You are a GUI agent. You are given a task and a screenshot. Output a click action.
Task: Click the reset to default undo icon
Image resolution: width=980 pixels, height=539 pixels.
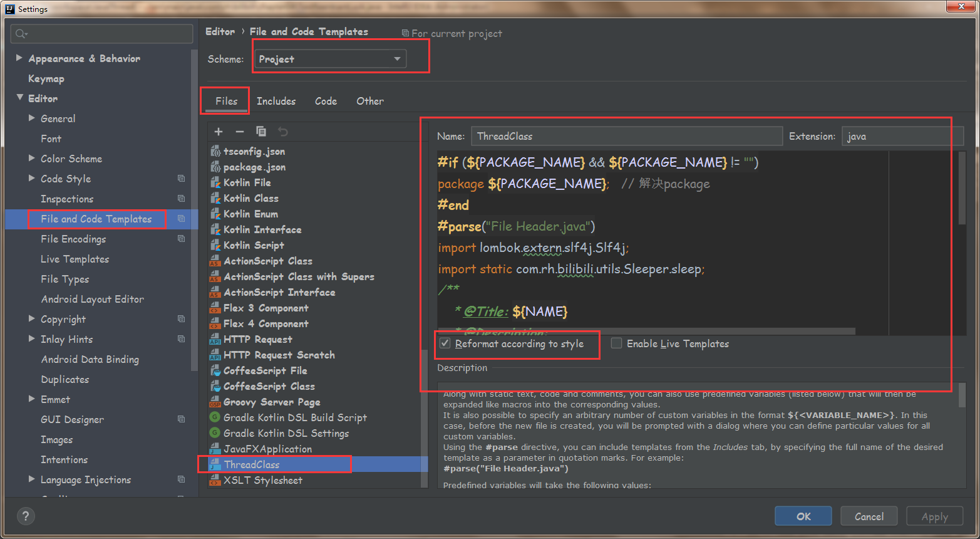283,132
